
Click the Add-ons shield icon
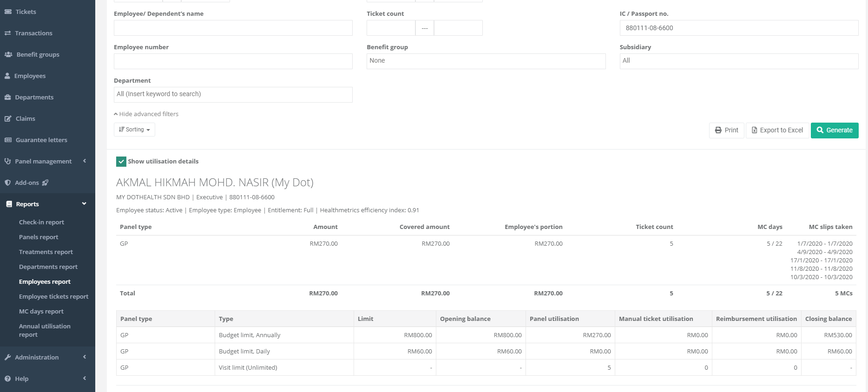(x=7, y=183)
